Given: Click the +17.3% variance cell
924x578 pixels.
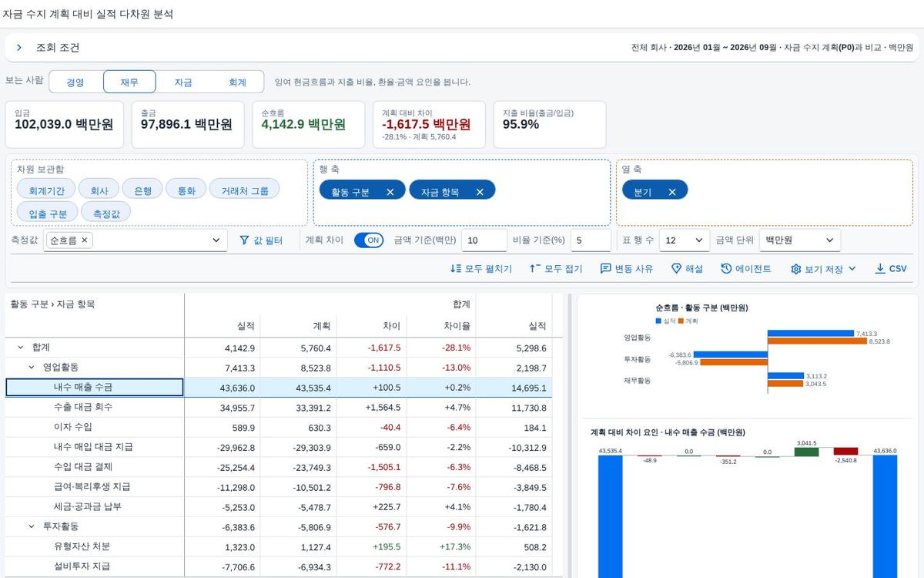Looking at the screenshot, I should point(441,546).
